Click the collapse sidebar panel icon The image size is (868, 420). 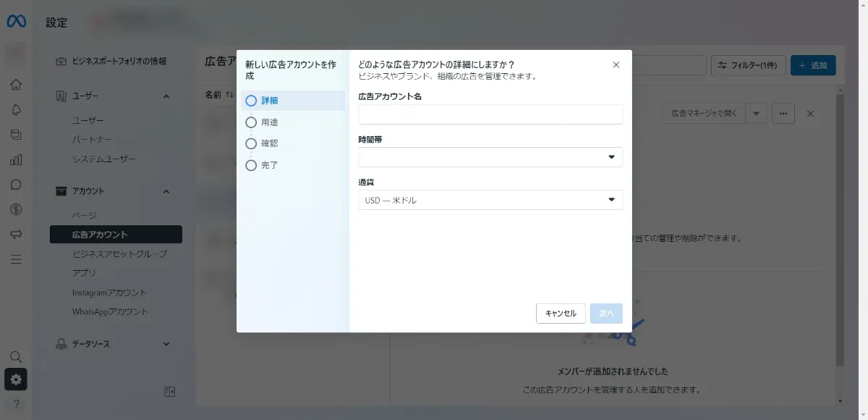(170, 392)
